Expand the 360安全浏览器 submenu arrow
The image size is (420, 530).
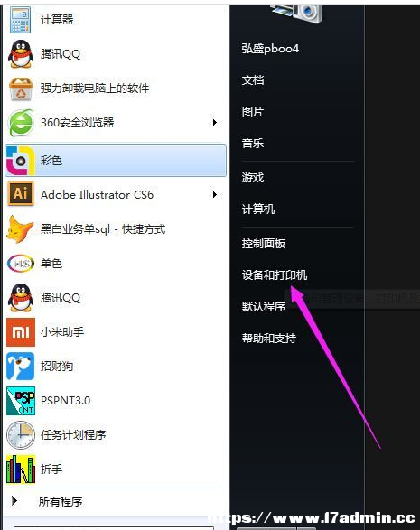[214, 123]
